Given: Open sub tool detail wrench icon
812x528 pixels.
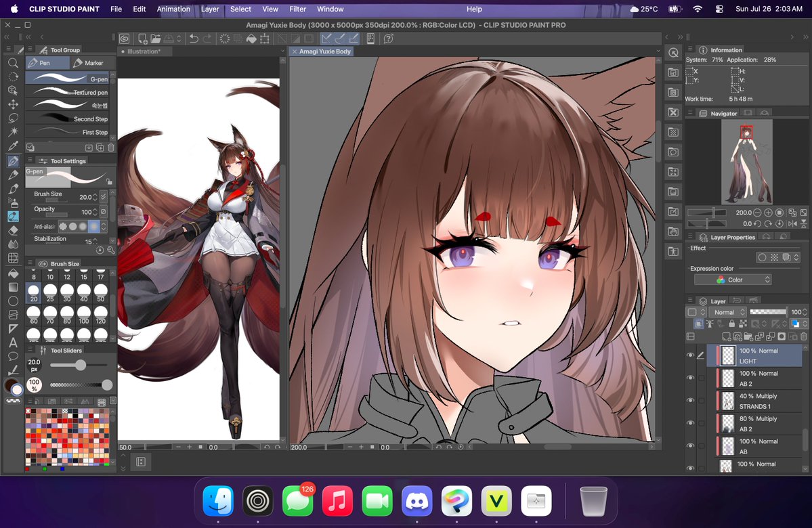Looking at the screenshot, I should pyautogui.click(x=110, y=250).
